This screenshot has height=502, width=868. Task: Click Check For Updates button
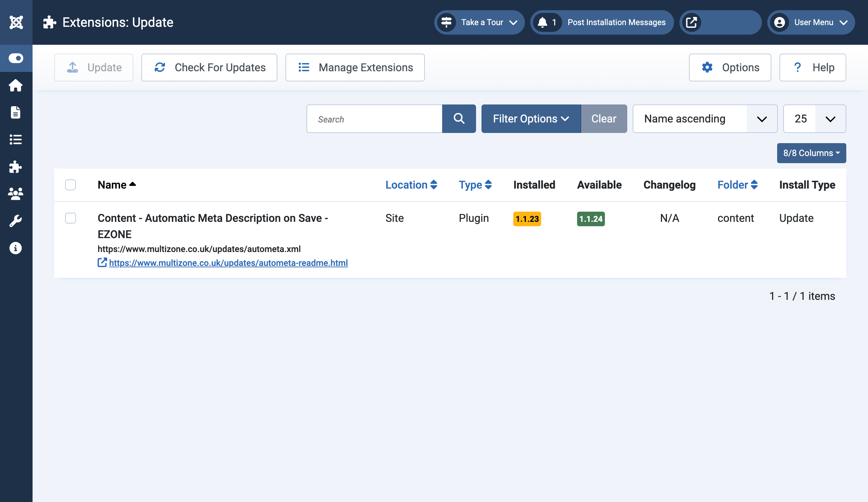click(x=210, y=67)
